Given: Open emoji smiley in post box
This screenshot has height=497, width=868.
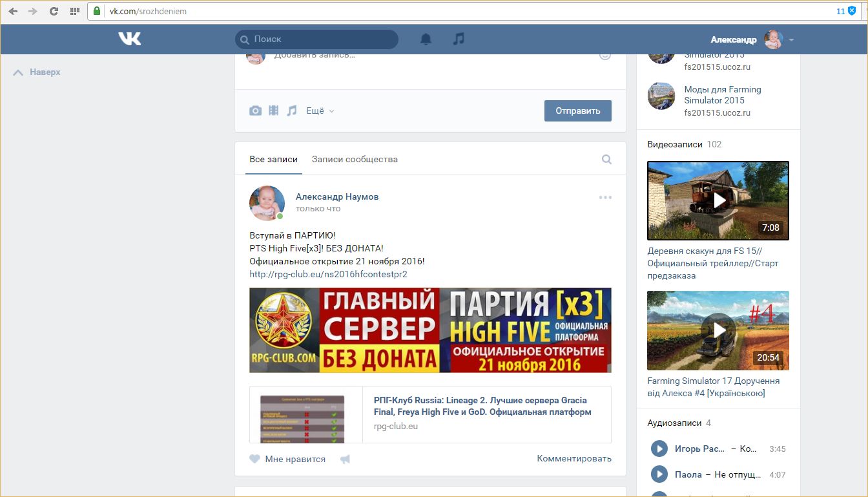Looking at the screenshot, I should (605, 56).
